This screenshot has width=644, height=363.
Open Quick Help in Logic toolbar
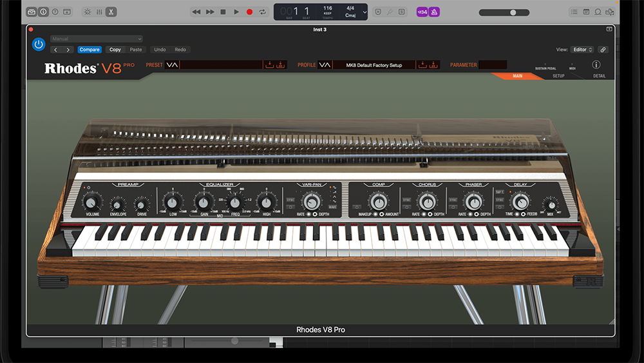click(x=55, y=12)
